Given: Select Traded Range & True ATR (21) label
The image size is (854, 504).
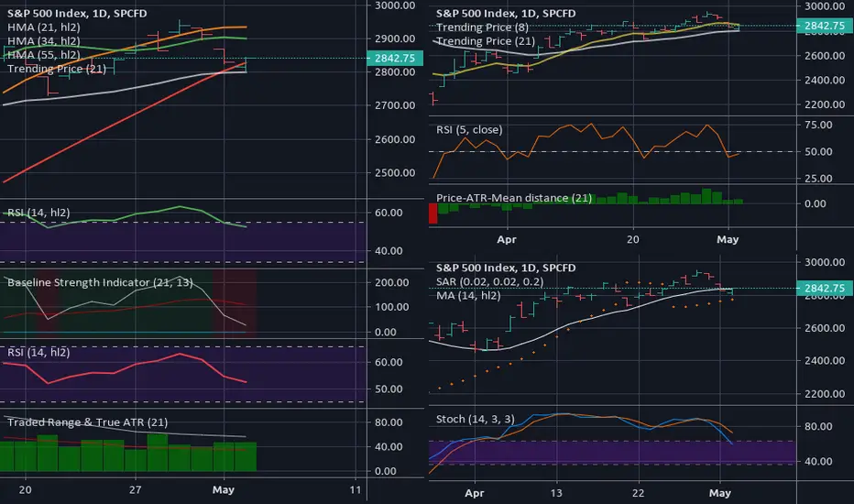Looking at the screenshot, I should [88, 422].
